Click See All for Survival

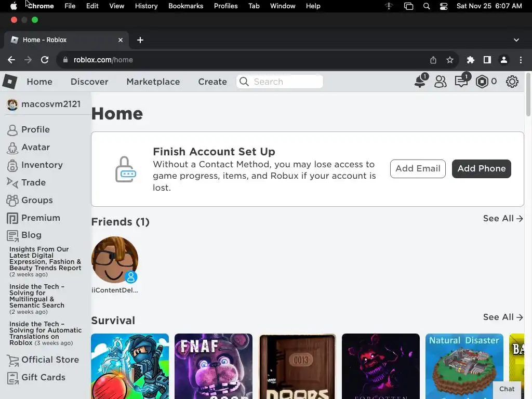click(x=503, y=317)
